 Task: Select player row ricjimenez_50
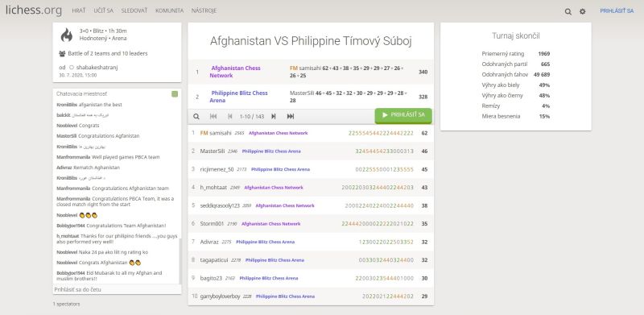pos(311,169)
